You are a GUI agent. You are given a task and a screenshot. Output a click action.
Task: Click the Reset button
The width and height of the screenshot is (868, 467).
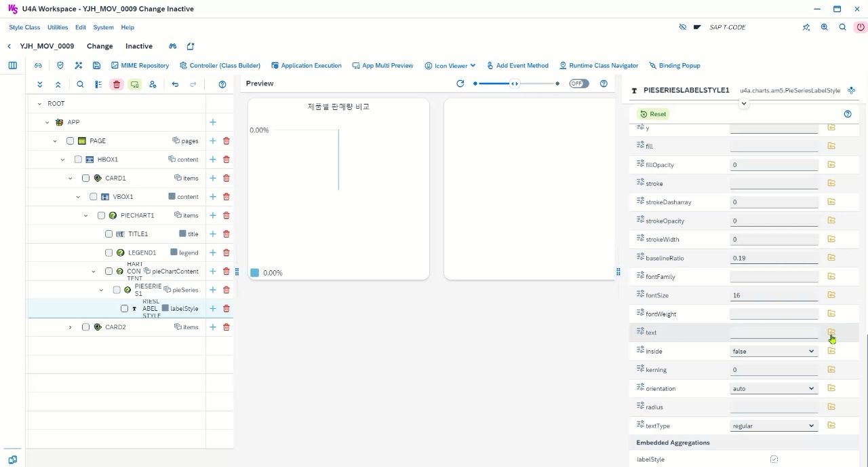point(653,114)
